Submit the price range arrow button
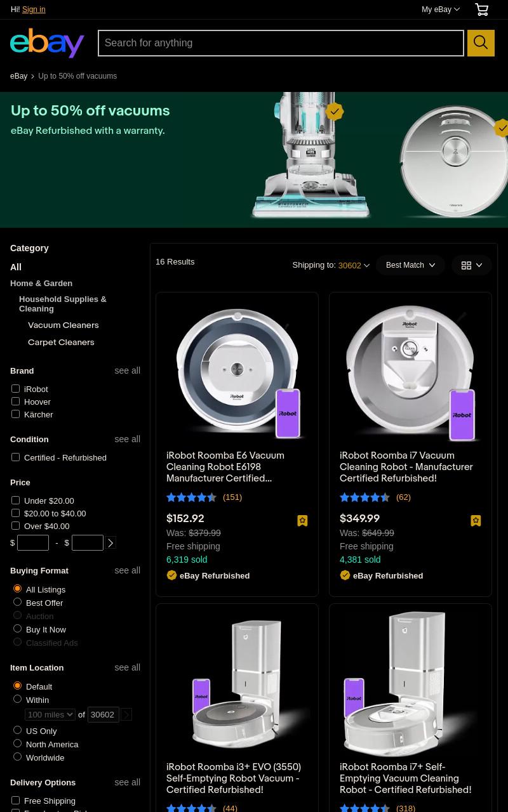This screenshot has width=508, height=812. coord(110,543)
